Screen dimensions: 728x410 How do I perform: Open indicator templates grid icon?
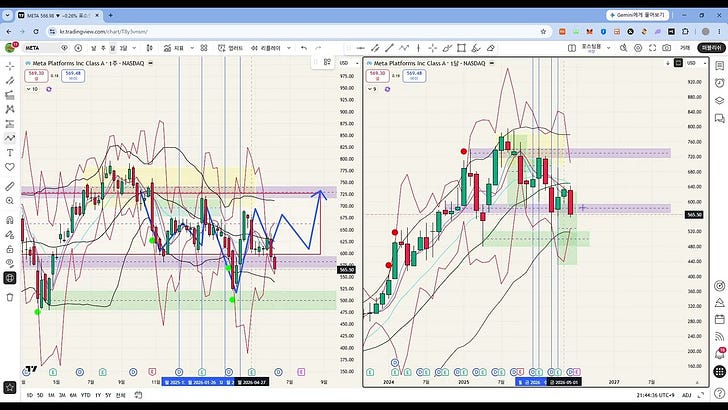(x=204, y=48)
